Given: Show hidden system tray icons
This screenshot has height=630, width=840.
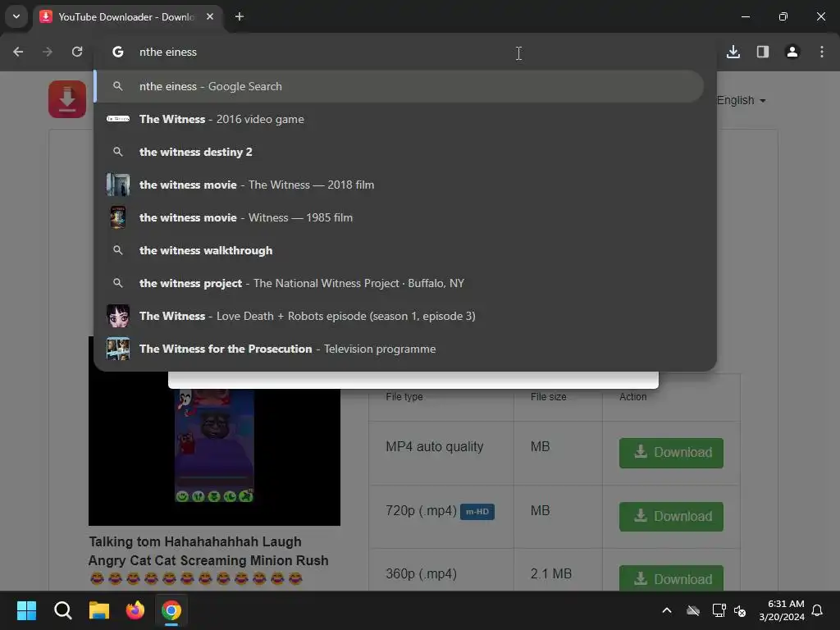Looking at the screenshot, I should pos(667,610).
